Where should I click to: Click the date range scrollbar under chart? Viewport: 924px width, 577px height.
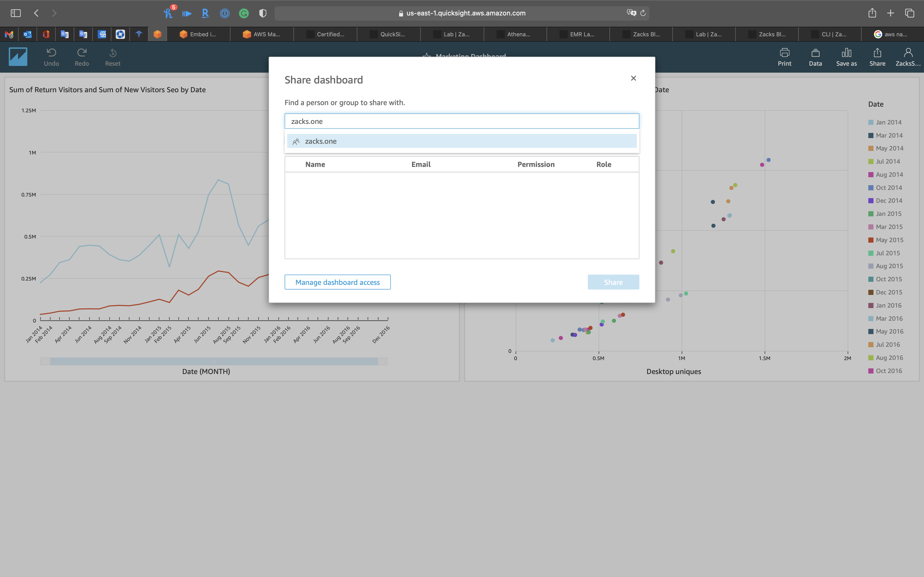click(214, 361)
